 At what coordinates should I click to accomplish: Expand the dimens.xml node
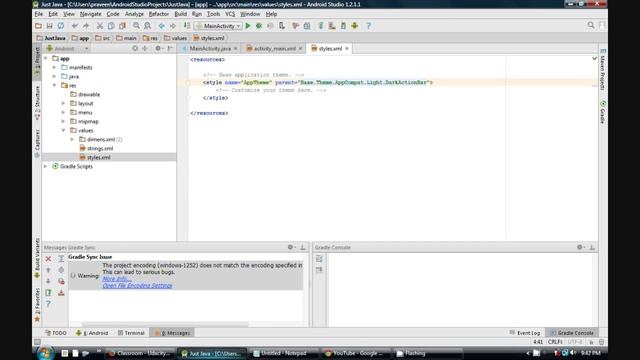tap(73, 140)
